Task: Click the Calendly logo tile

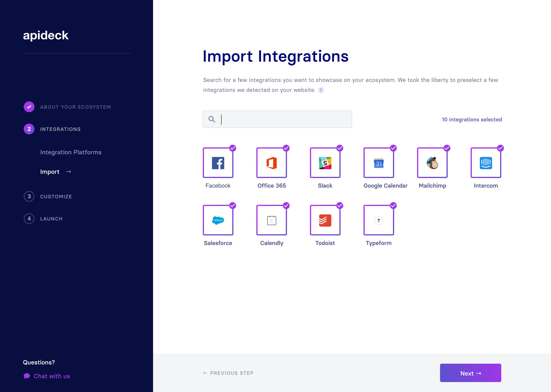Action: coord(272,220)
